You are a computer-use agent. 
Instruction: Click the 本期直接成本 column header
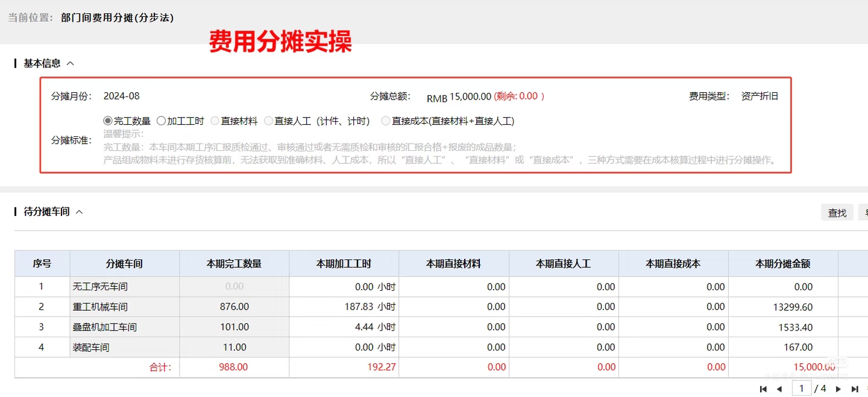tap(673, 264)
